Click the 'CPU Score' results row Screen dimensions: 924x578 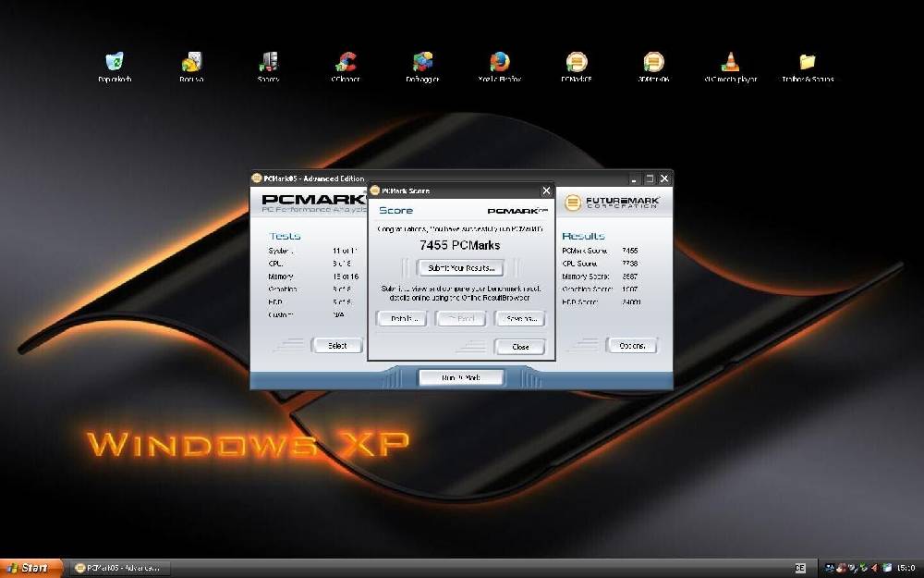(602, 264)
